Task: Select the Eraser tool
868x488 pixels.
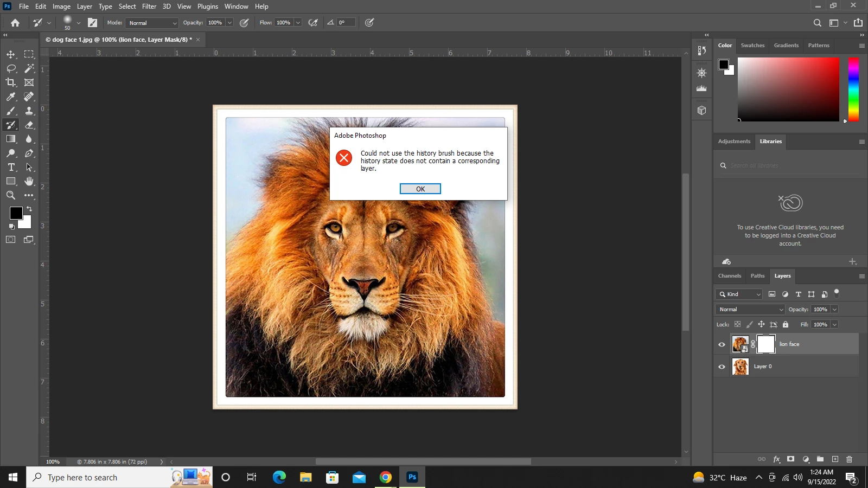Action: tap(29, 125)
